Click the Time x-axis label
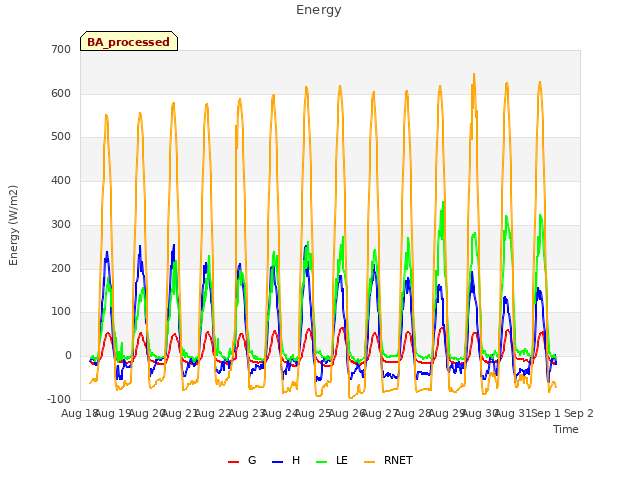Viewport: 640px width, 480px height. click(x=566, y=429)
